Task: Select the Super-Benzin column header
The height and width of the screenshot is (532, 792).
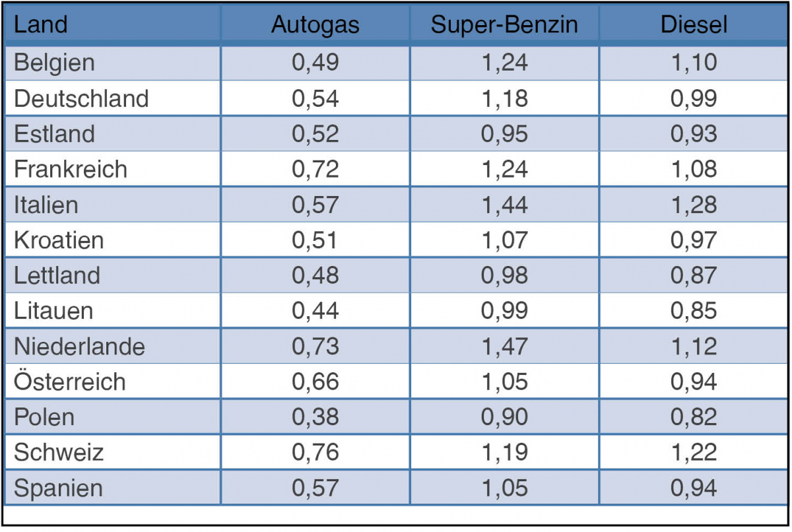Action: 504,25
